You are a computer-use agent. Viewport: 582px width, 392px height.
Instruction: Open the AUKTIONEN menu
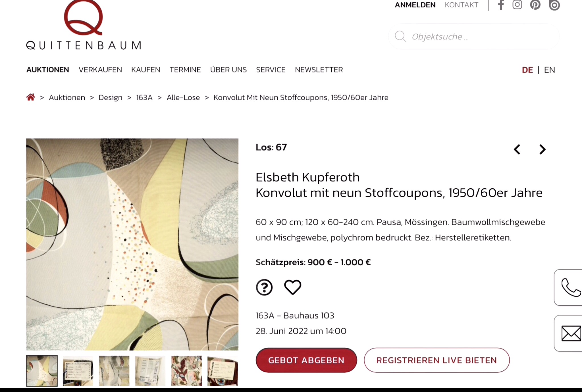click(48, 70)
